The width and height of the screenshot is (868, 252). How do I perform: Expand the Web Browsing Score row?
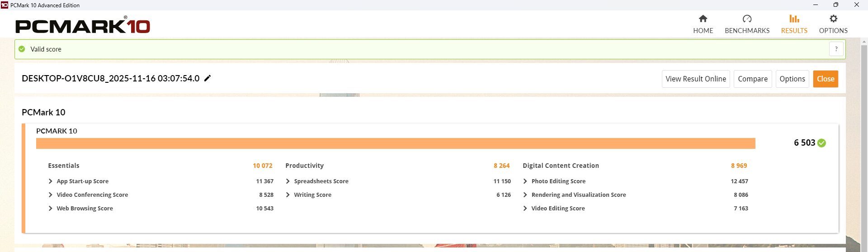(x=50, y=209)
